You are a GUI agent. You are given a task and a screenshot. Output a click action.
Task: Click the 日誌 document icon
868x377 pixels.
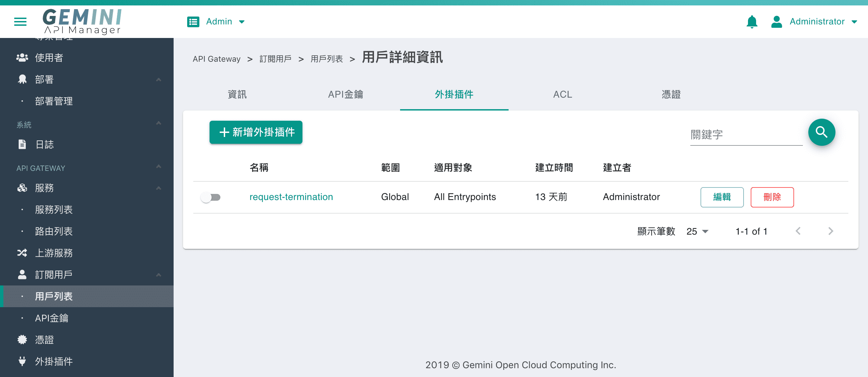22,144
